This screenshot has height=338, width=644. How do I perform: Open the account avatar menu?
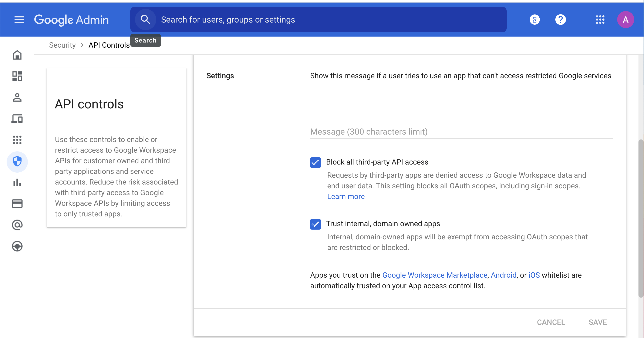tap(626, 20)
